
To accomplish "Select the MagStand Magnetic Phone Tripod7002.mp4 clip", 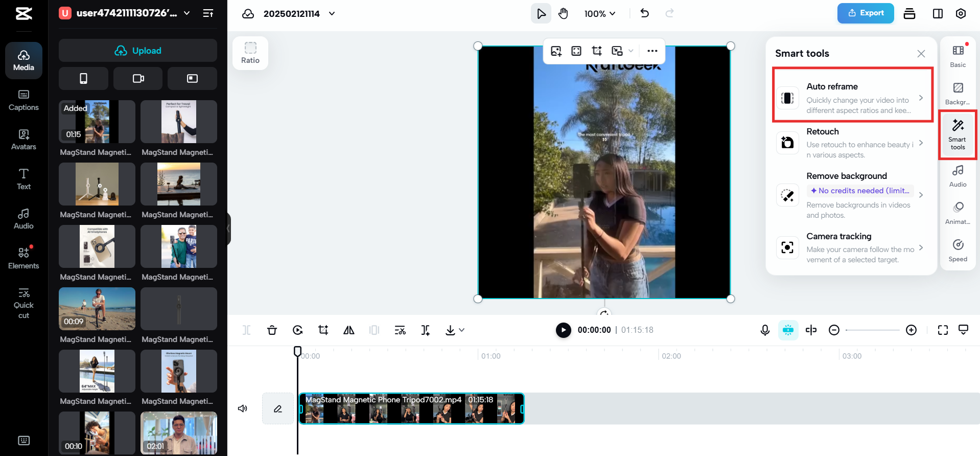I will (412, 408).
